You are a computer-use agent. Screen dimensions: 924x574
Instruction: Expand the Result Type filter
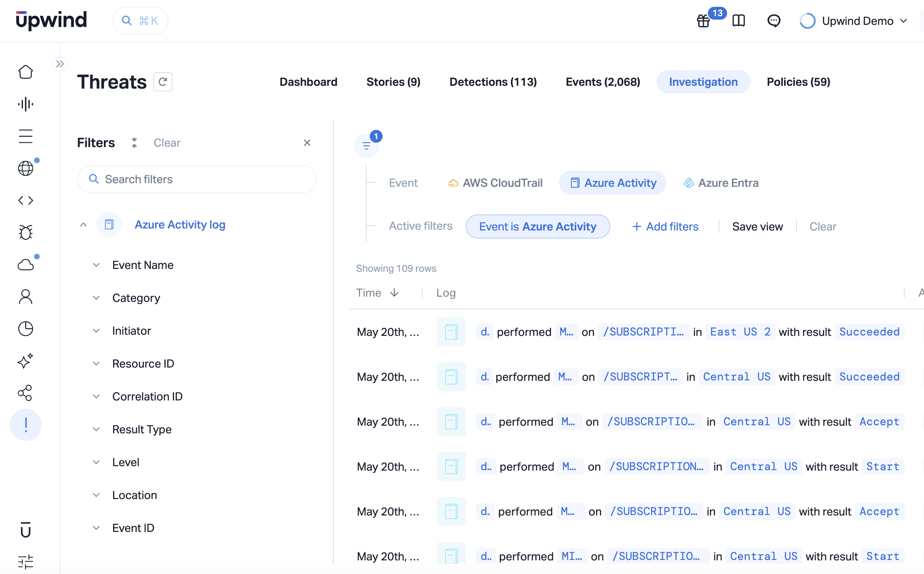[96, 429]
